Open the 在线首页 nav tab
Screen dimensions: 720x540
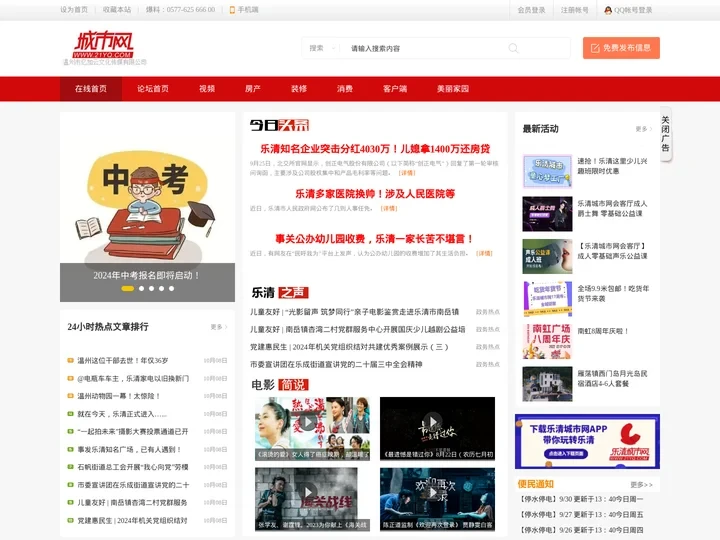click(x=91, y=89)
